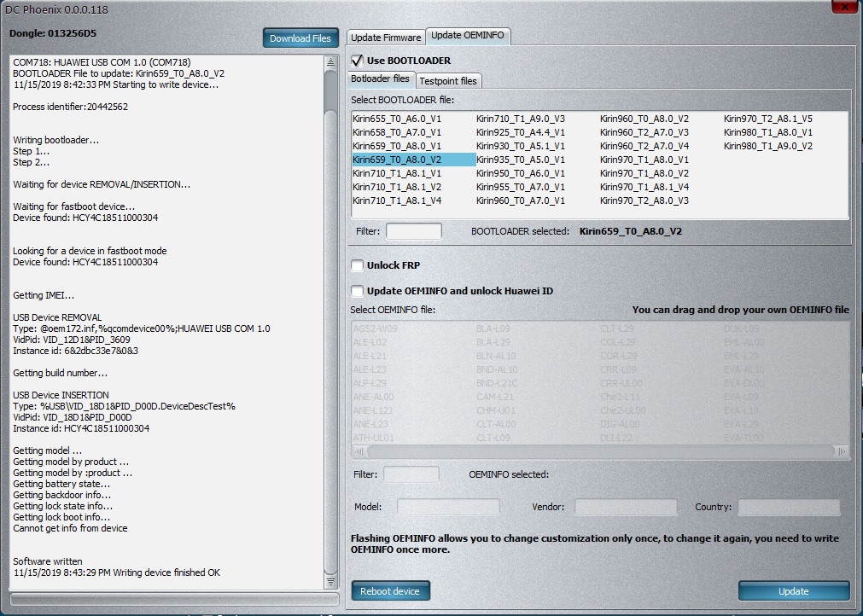Select bootloader Kirin980_T1_A8.0_V1
The height and width of the screenshot is (616, 863).
(x=768, y=132)
